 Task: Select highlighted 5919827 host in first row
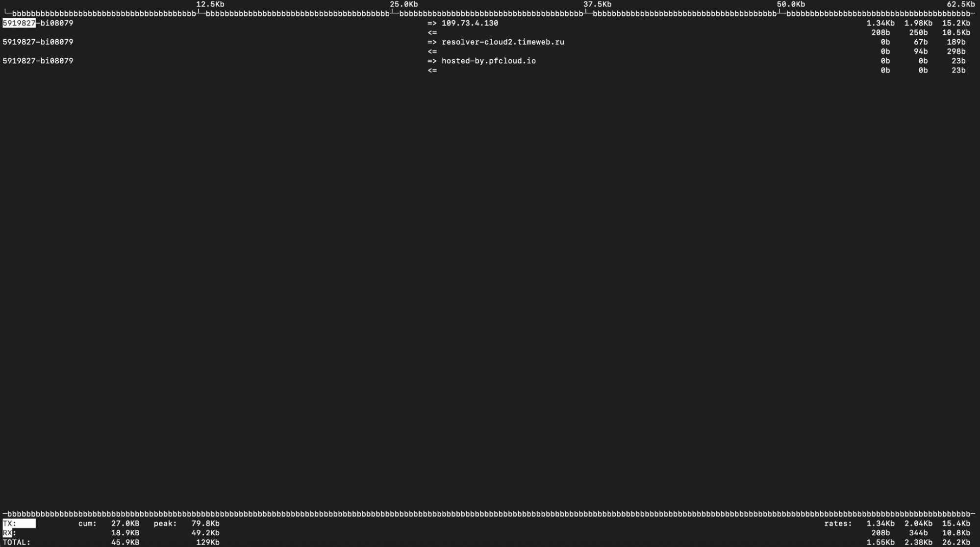pos(19,23)
